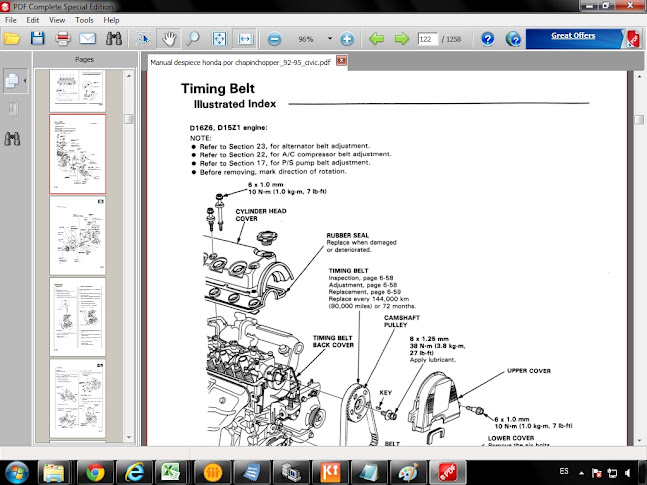
Task: Go to next page with right green arrow
Action: pyautogui.click(x=401, y=39)
